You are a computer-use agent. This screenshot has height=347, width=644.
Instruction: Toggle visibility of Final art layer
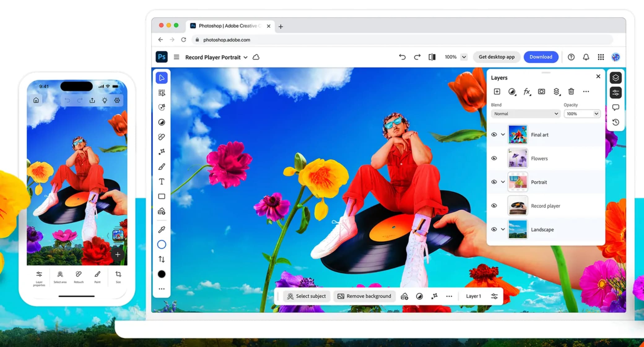(494, 135)
